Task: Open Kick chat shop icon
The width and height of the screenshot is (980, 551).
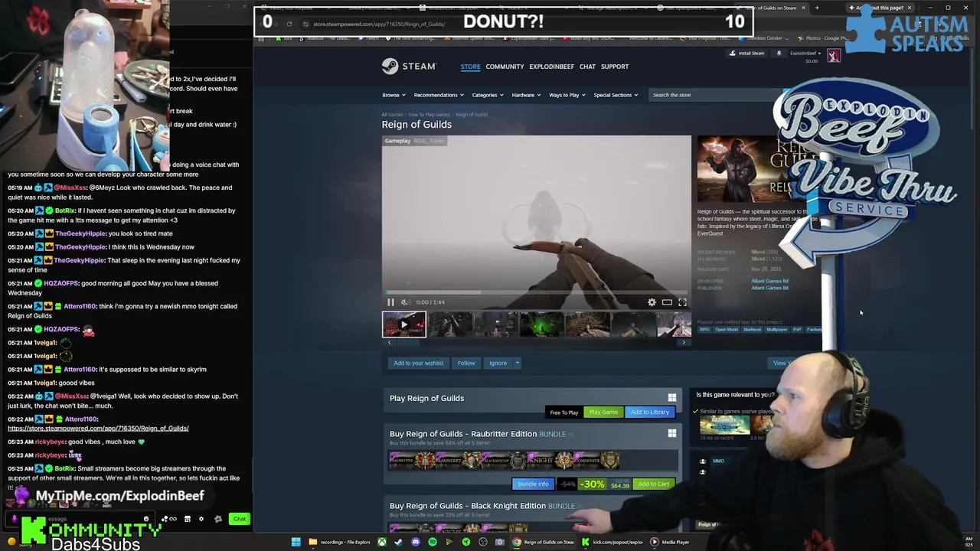Action: tap(187, 519)
